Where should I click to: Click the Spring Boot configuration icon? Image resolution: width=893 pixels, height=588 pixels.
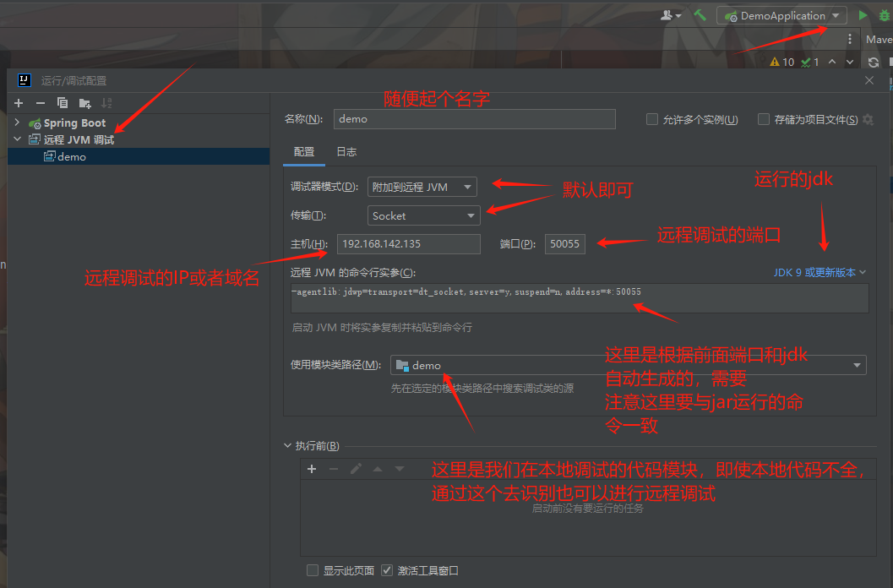(x=35, y=123)
